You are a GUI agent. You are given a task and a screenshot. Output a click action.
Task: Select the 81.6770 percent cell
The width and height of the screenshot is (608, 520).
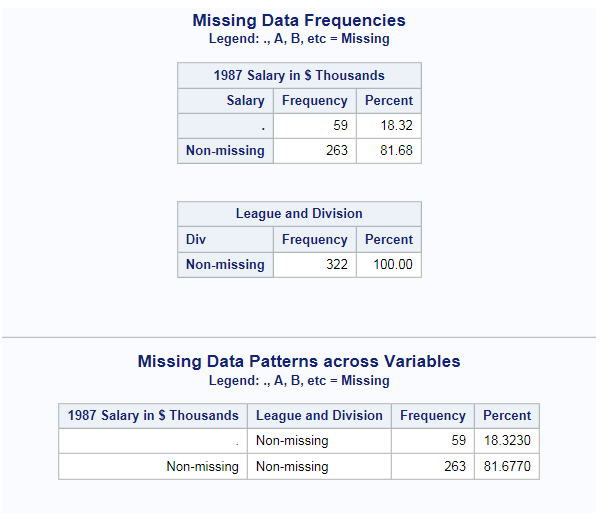click(507, 466)
